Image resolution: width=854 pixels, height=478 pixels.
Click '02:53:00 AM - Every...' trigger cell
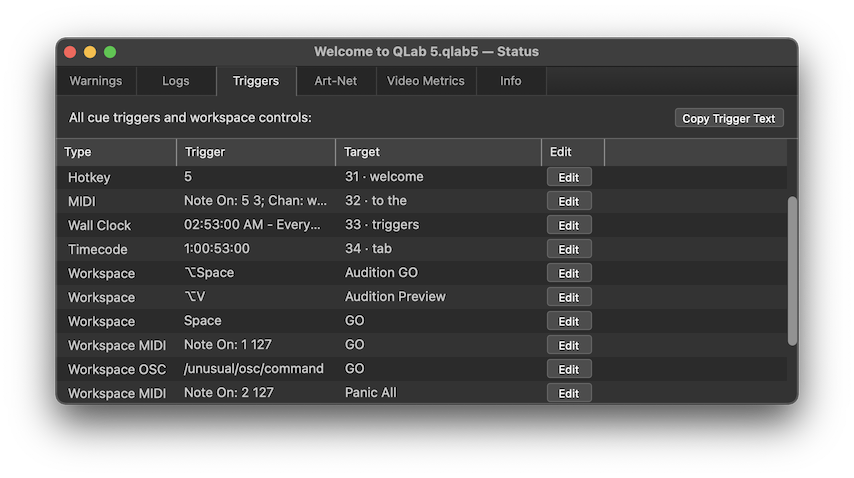252,225
